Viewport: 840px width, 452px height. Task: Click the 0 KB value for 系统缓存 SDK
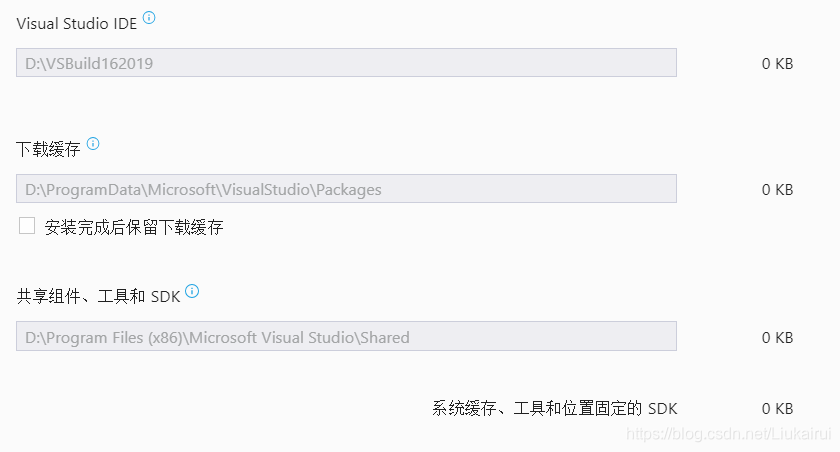(777, 409)
